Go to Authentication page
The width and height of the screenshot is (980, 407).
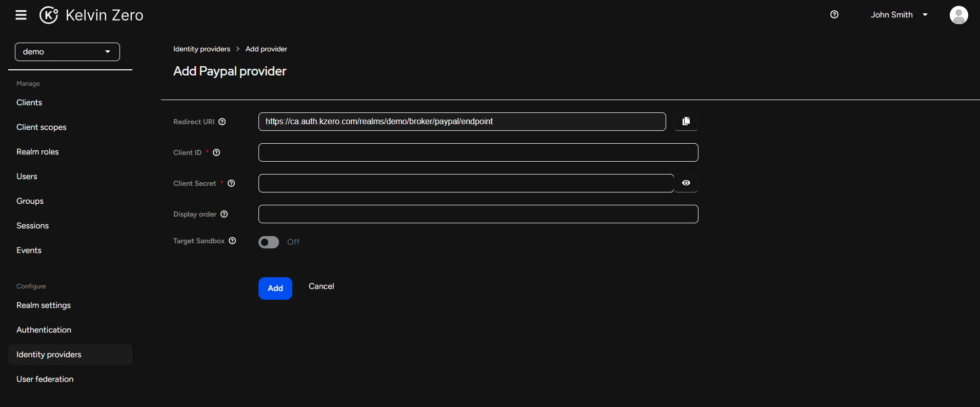44,330
